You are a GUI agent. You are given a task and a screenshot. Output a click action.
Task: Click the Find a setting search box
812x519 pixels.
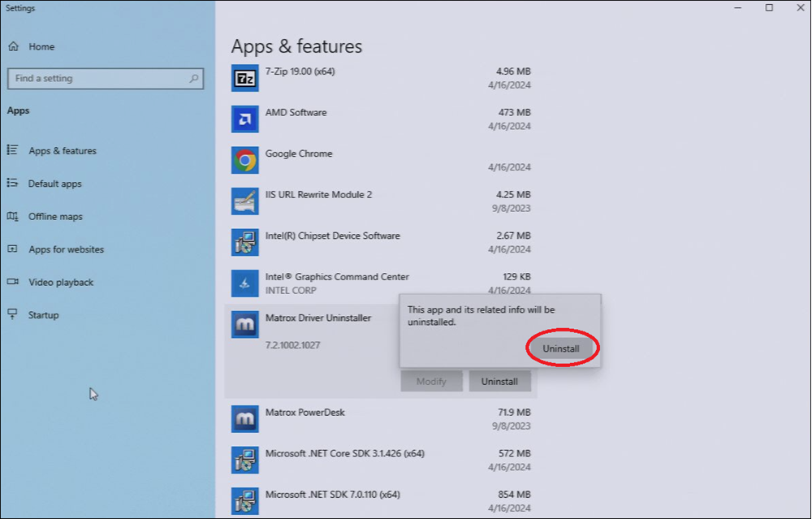point(97,79)
